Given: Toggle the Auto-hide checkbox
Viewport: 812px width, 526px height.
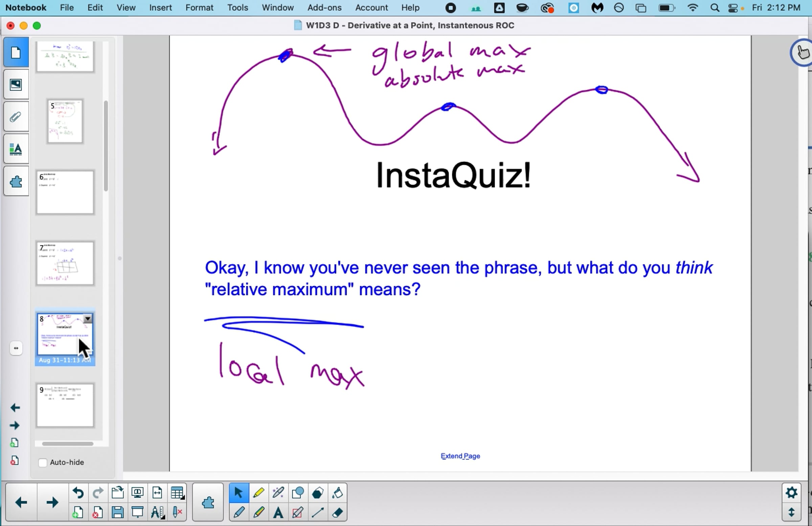Looking at the screenshot, I should [43, 462].
